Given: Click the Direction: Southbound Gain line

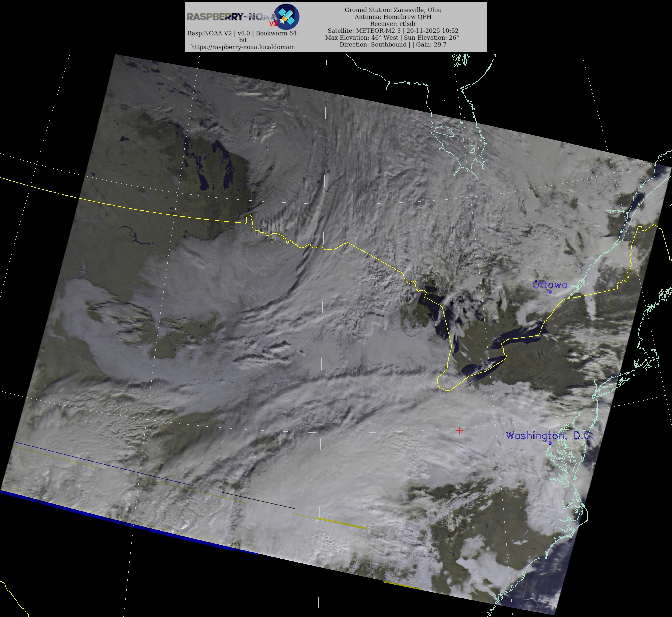Looking at the screenshot, I should (393, 44).
